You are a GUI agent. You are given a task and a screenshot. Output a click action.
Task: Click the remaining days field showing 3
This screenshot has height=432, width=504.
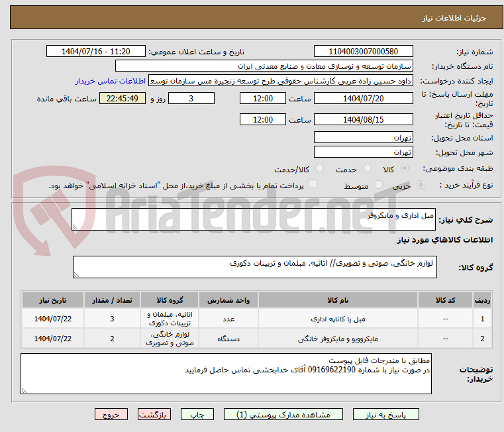[x=191, y=99]
